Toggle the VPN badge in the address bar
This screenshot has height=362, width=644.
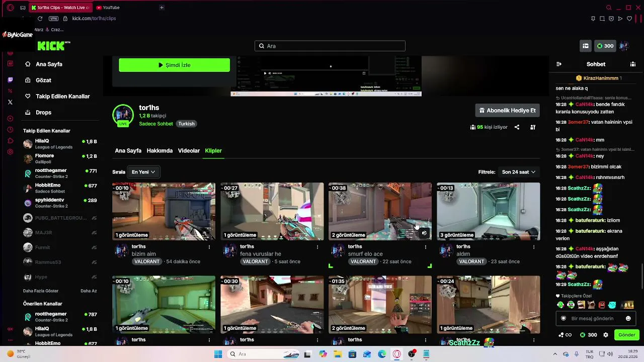click(x=53, y=19)
